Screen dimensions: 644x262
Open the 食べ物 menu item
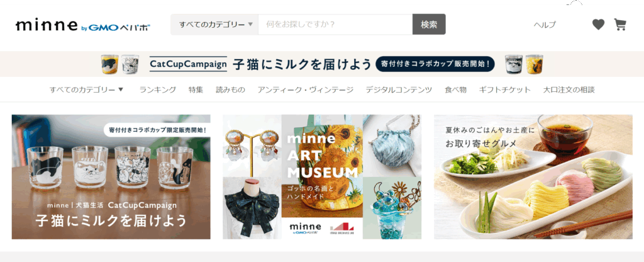tap(455, 89)
